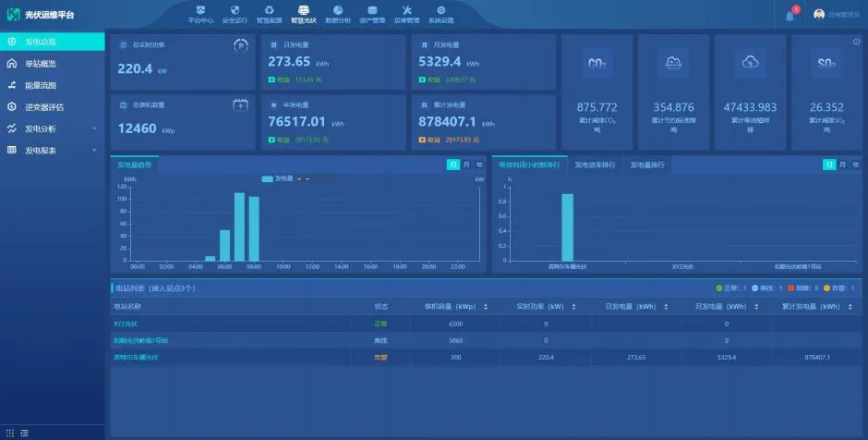This screenshot has height=440, width=868.
Task: Click the notification bell icon
Action: [x=790, y=16]
